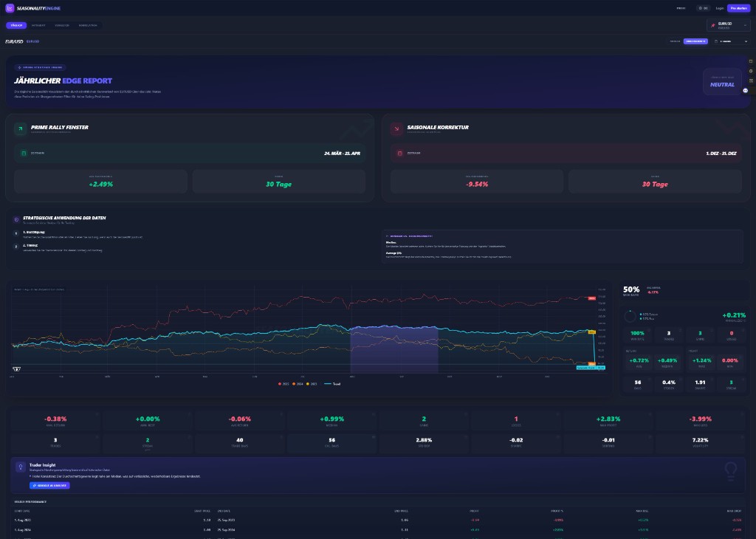This screenshot has width=756, height=539.
Task: Open the language globe icon in the header
Action: (x=702, y=8)
